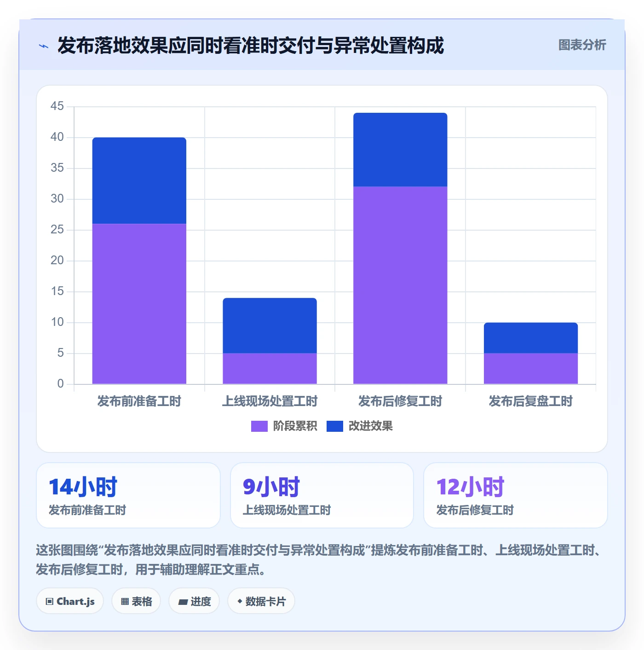
Task: Click the purple segment of 发布前准备工时 bar
Action: point(139,304)
